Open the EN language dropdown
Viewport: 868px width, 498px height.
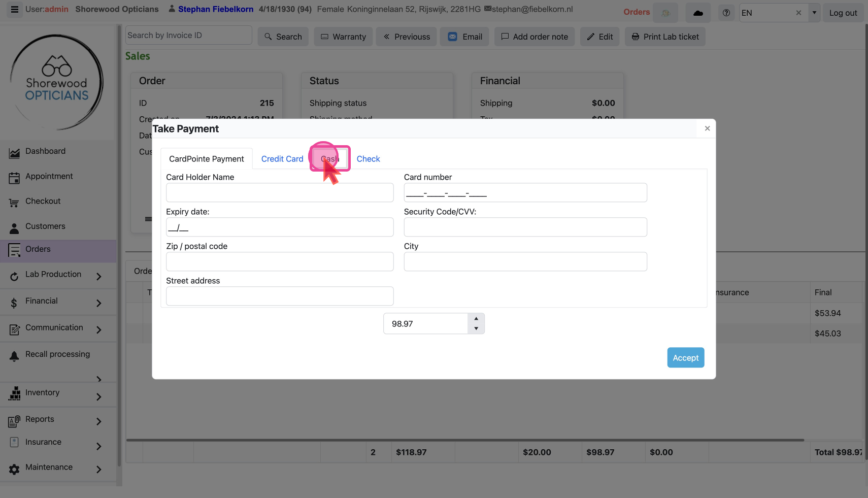(814, 13)
